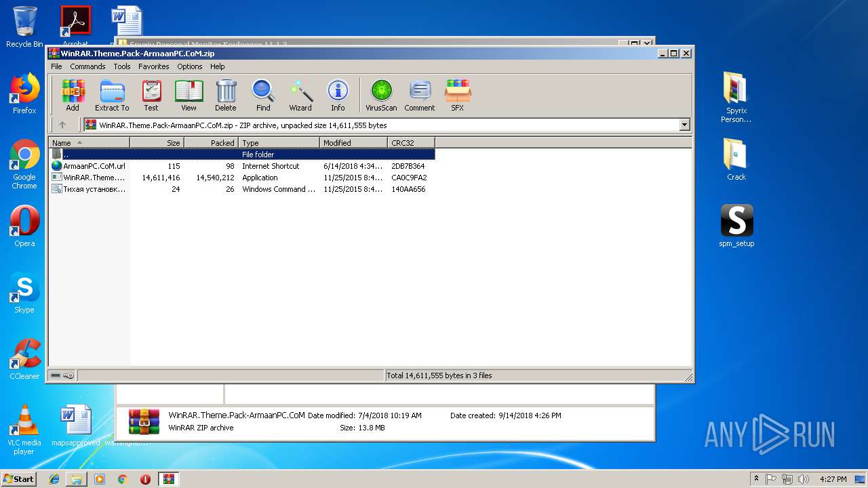Click the volume speaker tray icon
Image resolution: width=868 pixels, height=488 pixels.
[804, 479]
